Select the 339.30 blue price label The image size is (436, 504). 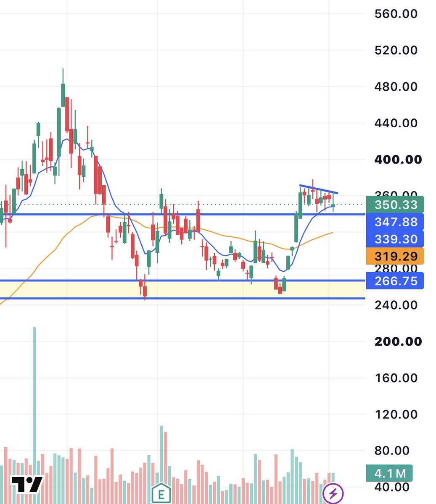394,239
